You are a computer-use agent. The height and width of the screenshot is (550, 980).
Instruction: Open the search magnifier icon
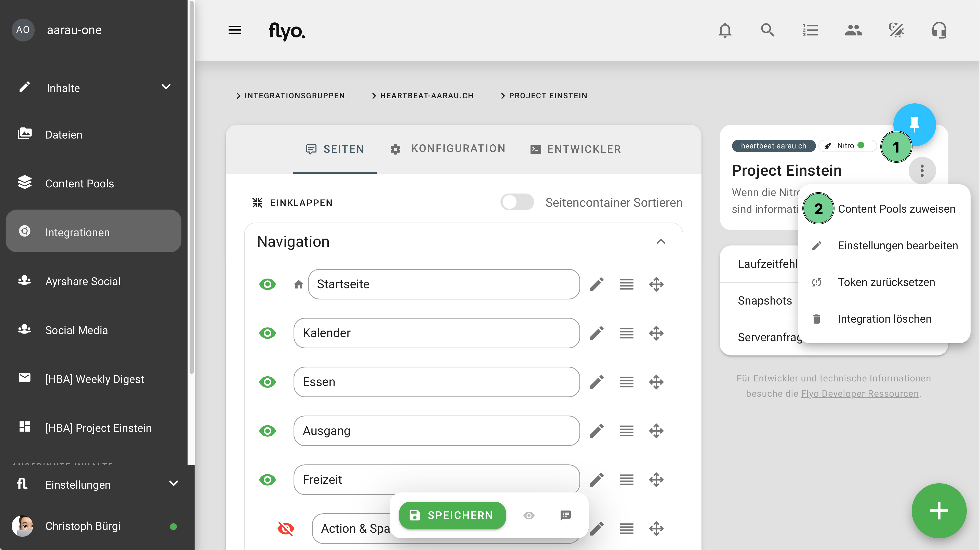[767, 30]
